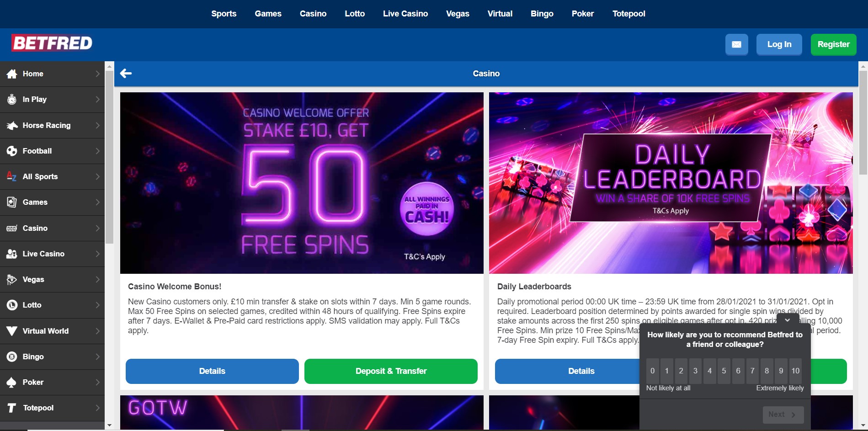Collapse the survey popup with chevron
This screenshot has height=431, width=868.
click(787, 320)
